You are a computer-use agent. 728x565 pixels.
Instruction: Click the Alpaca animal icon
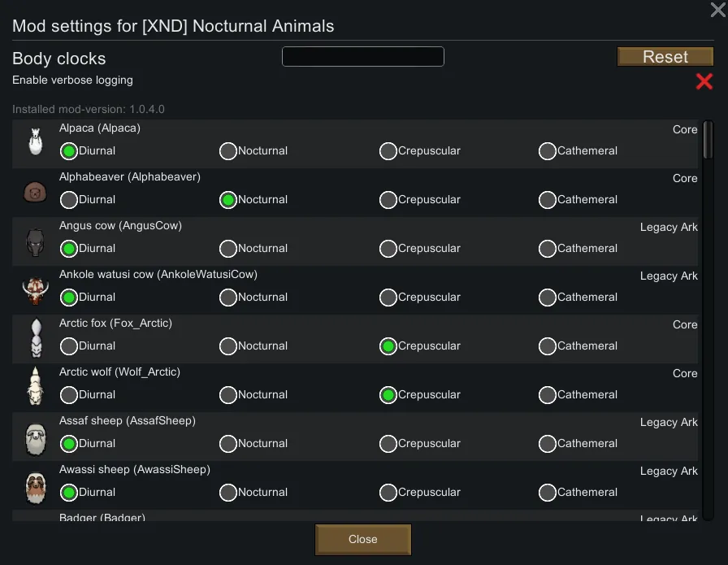click(35, 141)
